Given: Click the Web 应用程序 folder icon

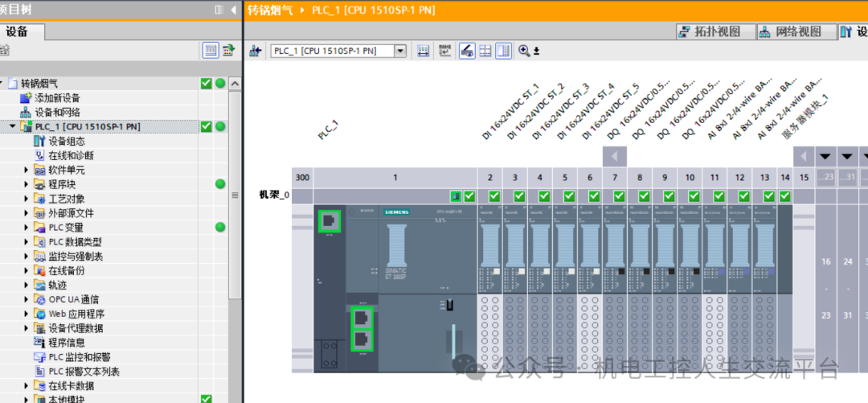Looking at the screenshot, I should click(x=40, y=315).
